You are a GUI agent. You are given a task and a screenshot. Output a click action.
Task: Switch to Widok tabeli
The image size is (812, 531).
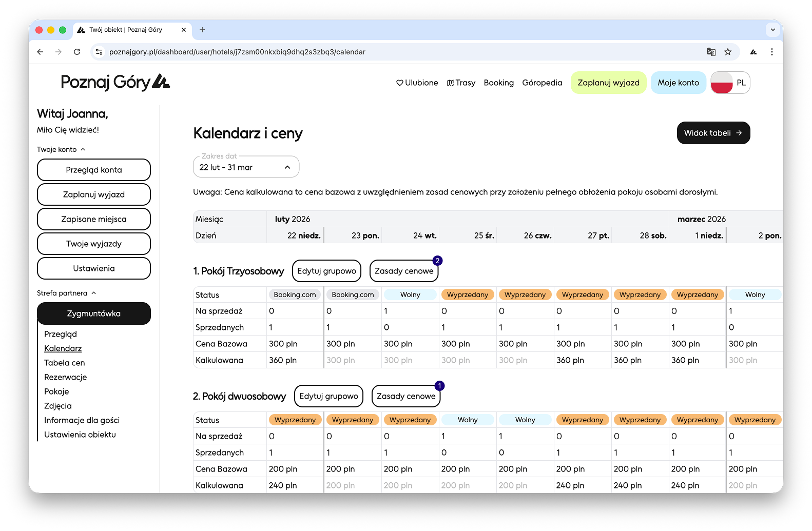point(713,133)
